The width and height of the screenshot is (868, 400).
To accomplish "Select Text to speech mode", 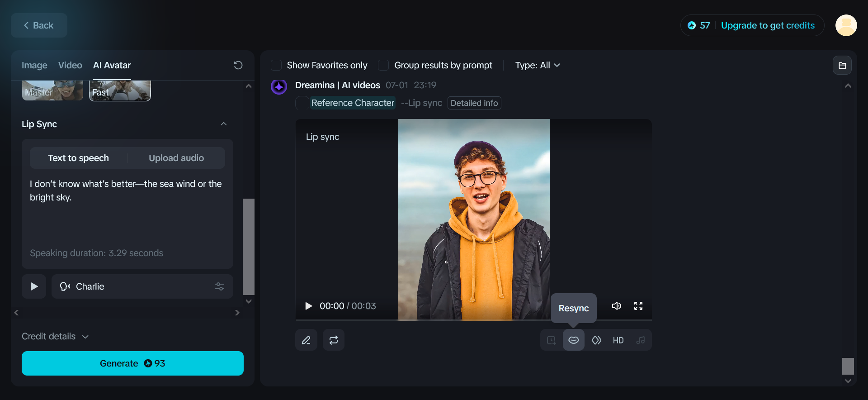I will point(79,158).
